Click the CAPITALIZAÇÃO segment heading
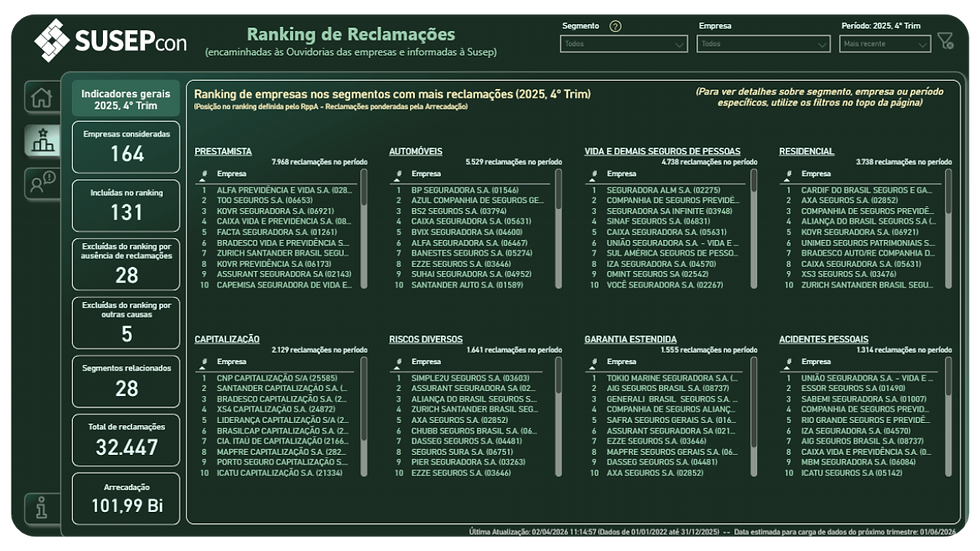Image resolution: width=980 pixels, height=551 pixels. (x=227, y=339)
